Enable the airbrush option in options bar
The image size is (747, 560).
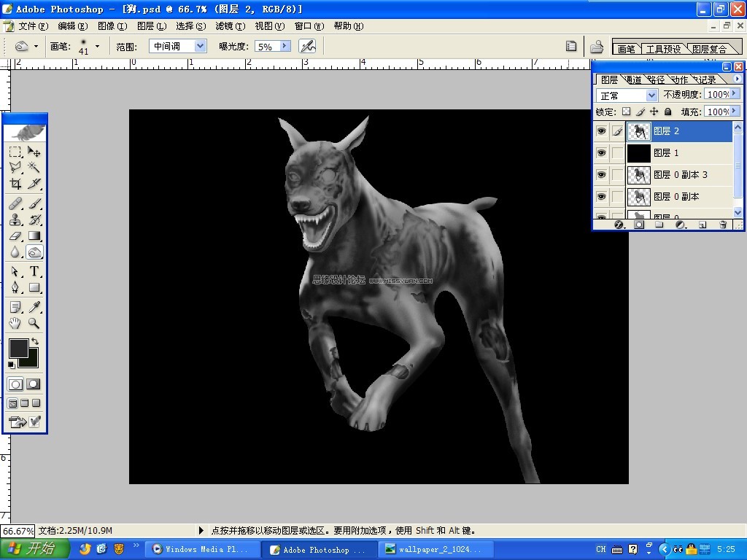pos(307,46)
